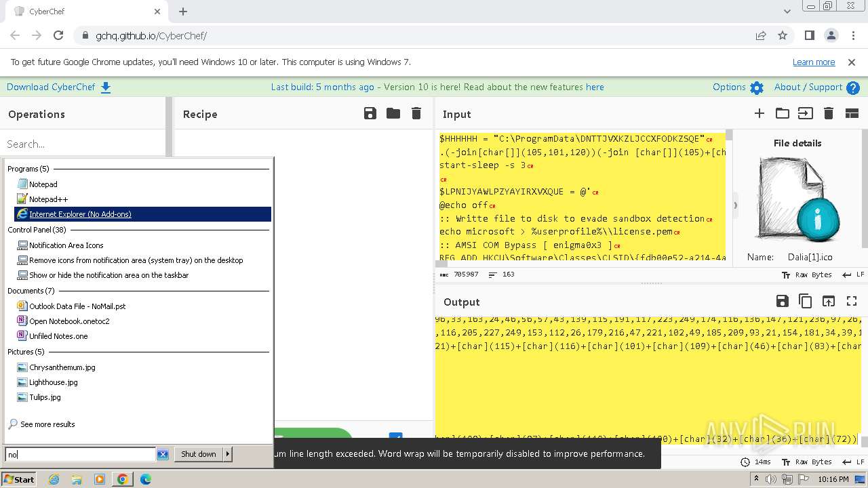Open Outlook Data File - NoMail.pst
Screen dimensions: 868x488
(77, 306)
